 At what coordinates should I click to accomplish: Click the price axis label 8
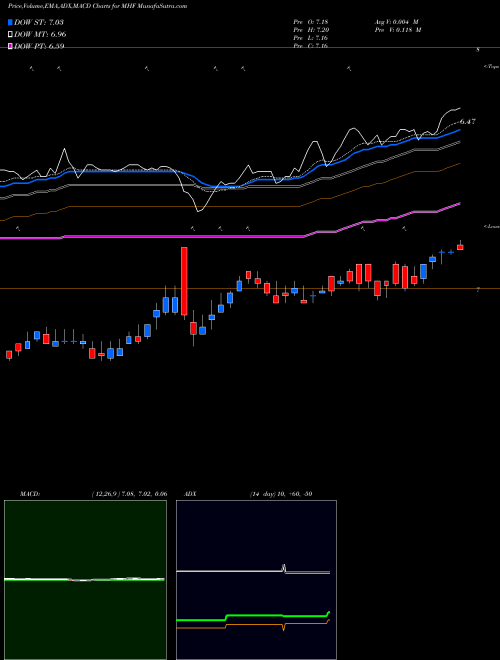coord(478,50)
